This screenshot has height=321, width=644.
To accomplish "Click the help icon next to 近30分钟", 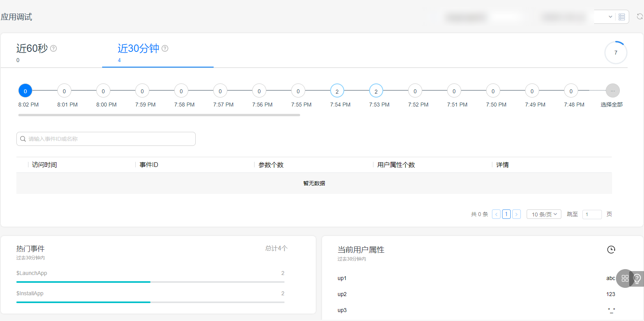I will [165, 48].
